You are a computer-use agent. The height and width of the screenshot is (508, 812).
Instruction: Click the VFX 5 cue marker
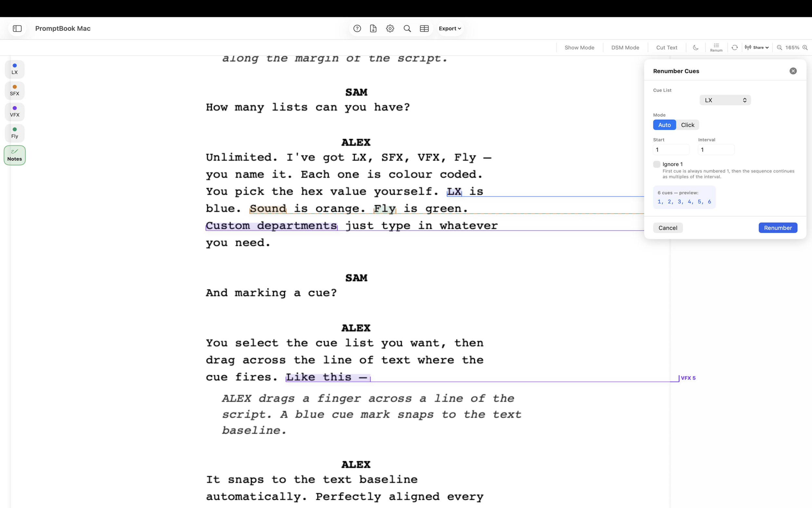[x=688, y=378]
